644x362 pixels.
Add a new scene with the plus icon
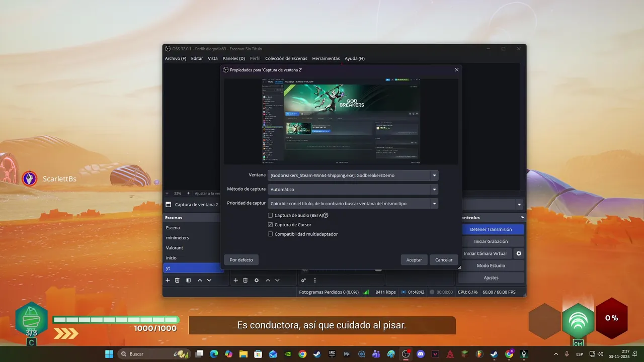pos(168,280)
